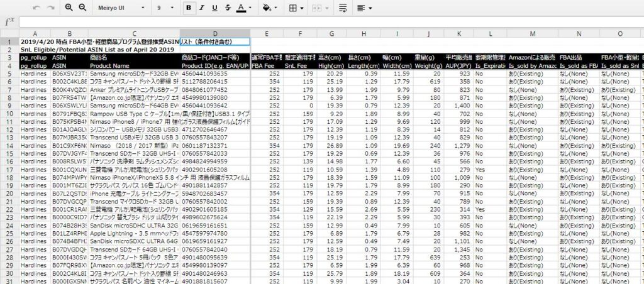
Task: Click the Apple Lightning product name cell
Action: pos(134,234)
